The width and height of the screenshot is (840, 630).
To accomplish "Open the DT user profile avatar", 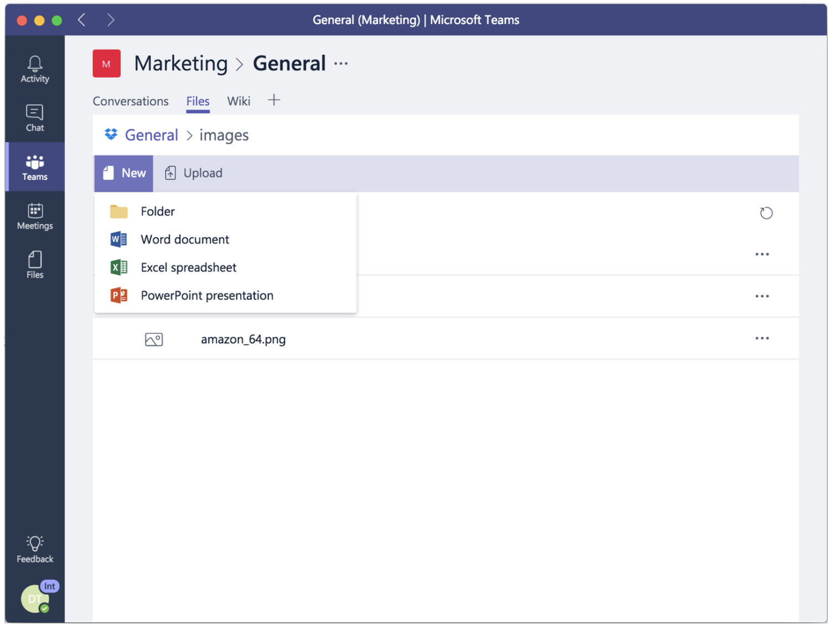I will pos(35,598).
